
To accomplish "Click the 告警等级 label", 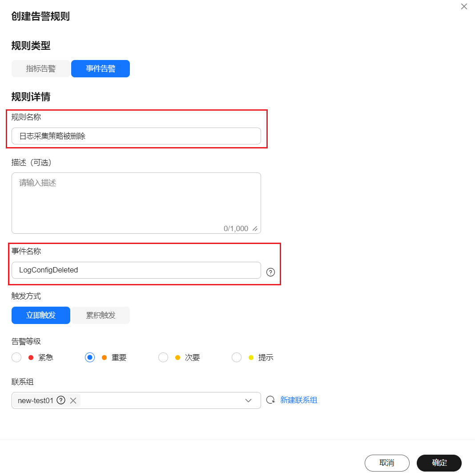I will 26,341.
